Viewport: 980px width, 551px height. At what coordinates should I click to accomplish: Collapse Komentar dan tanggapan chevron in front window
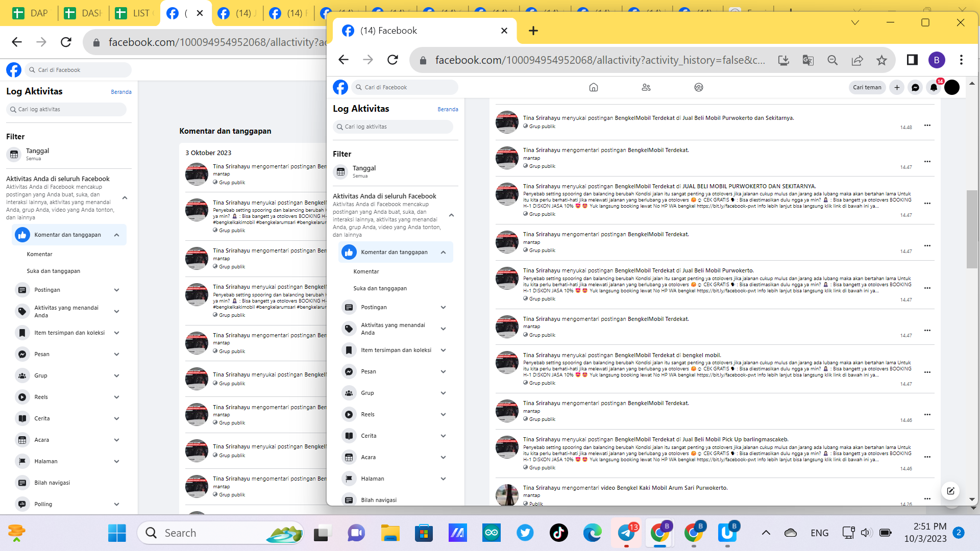coord(443,252)
